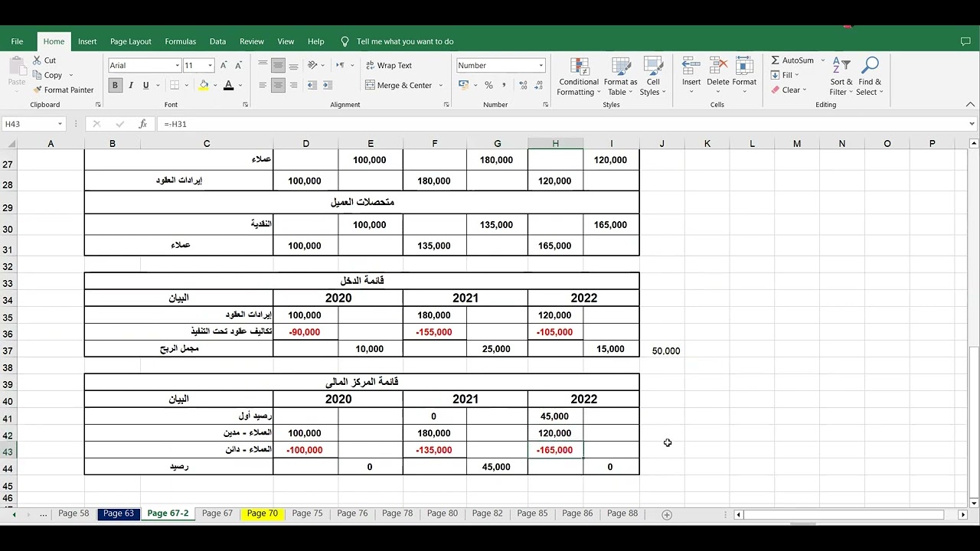Click the orientation icon
Image resolution: width=980 pixels, height=551 pixels.
point(312,66)
